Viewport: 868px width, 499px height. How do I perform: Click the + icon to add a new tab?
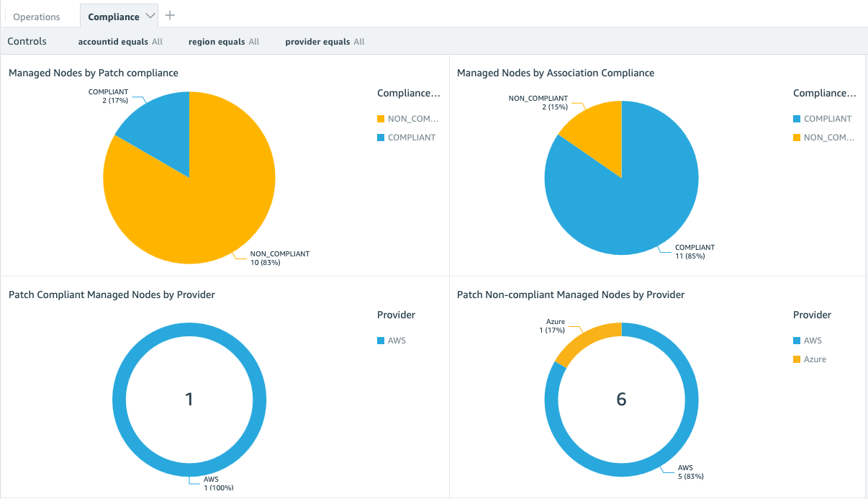tap(169, 14)
